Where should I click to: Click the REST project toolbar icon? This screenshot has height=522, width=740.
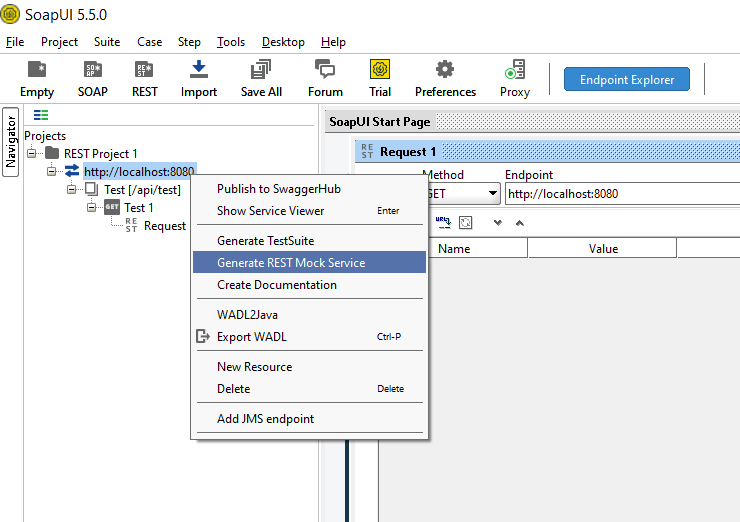coord(144,78)
